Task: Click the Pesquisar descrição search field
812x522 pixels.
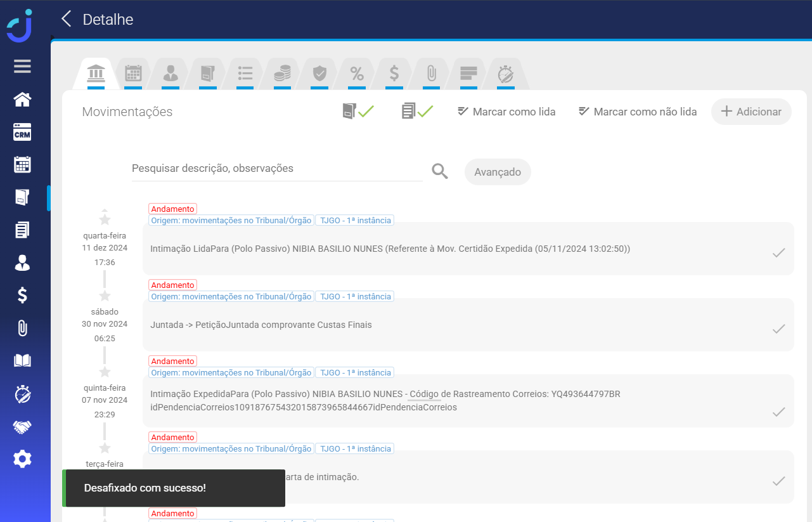Action: [x=276, y=169]
